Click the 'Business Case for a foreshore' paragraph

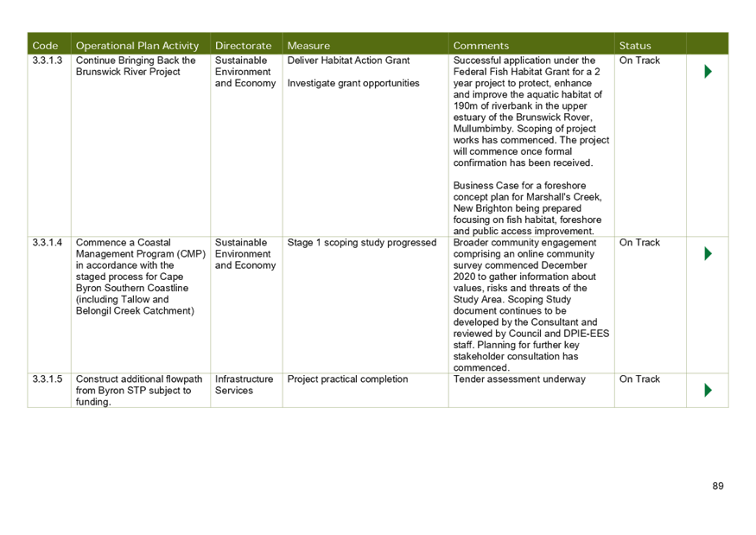(527, 208)
